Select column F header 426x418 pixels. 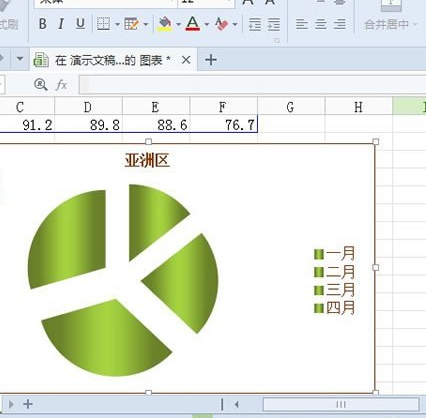[223, 107]
